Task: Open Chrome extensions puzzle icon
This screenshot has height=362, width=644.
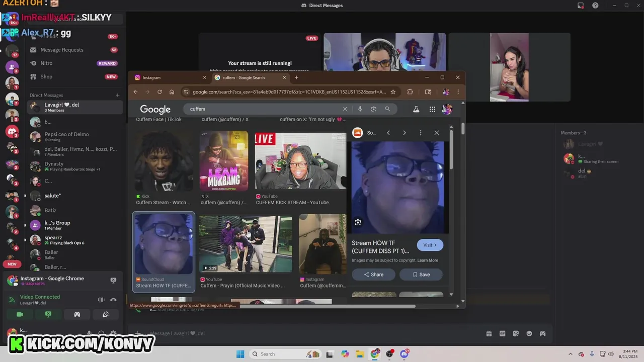Action: (410, 92)
